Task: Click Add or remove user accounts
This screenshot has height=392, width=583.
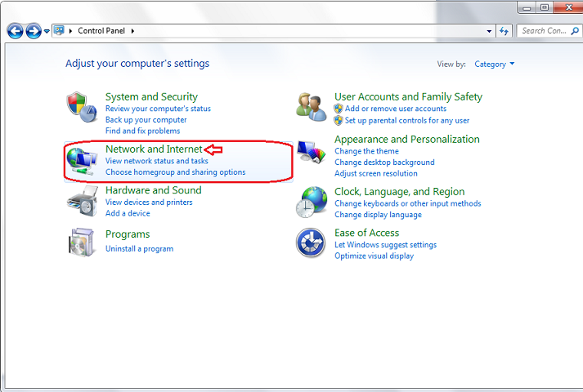Action: coord(395,109)
